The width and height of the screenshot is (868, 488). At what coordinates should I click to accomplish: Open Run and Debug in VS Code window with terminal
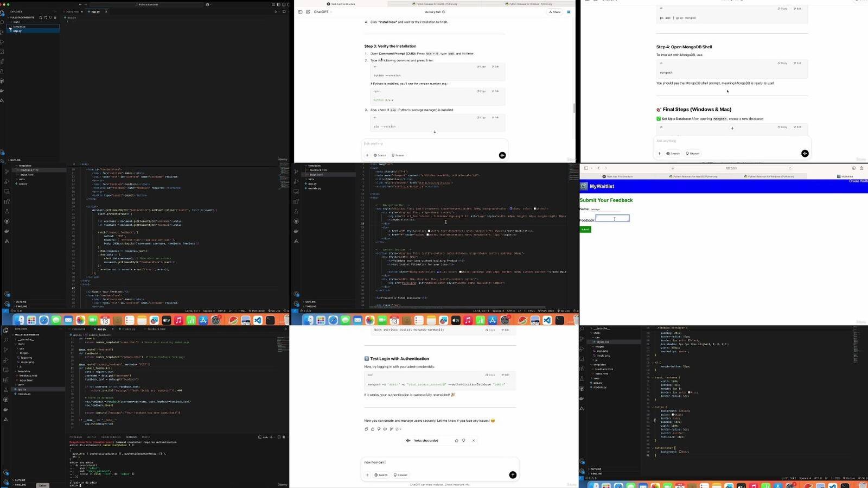[6, 360]
